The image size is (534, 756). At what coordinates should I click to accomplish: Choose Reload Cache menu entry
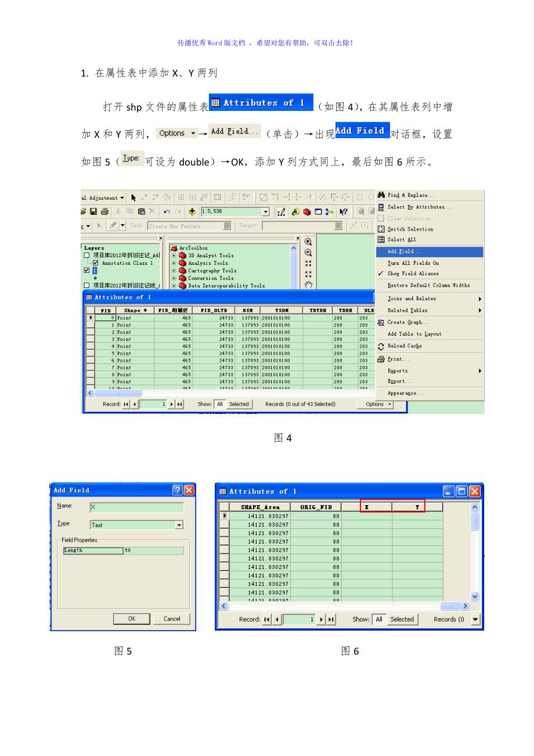pyautogui.click(x=430, y=345)
